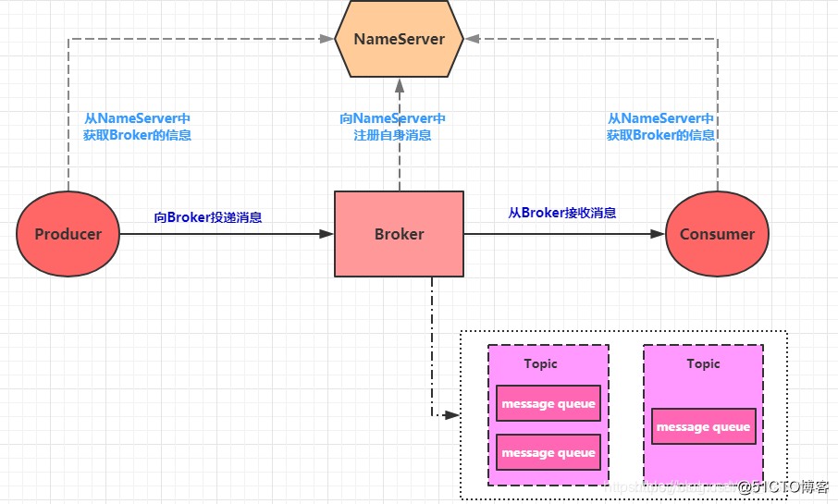The width and height of the screenshot is (838, 504).
Task: Click the label '从Broker接收消息'
Action: [561, 213]
